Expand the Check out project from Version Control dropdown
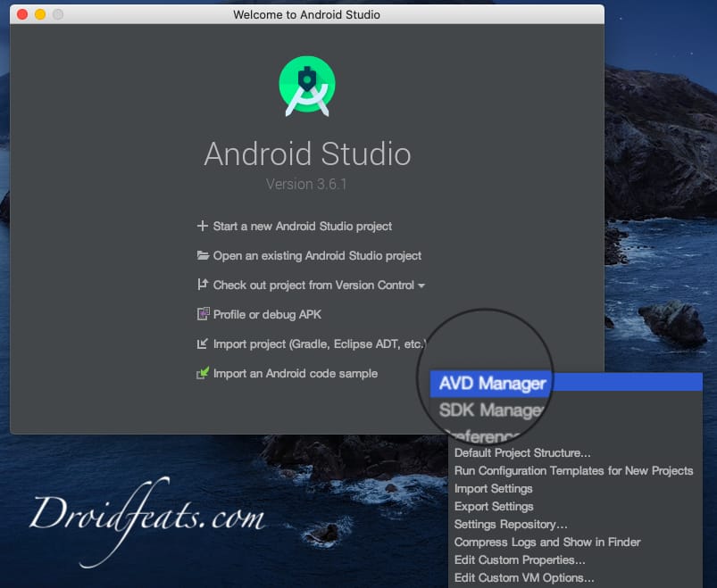This screenshot has height=588, width=717. [x=420, y=285]
